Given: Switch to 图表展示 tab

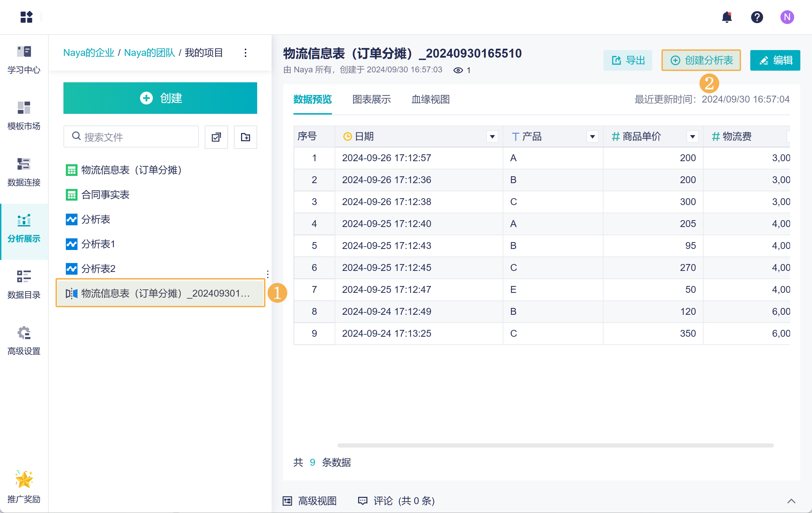Looking at the screenshot, I should pyautogui.click(x=371, y=99).
